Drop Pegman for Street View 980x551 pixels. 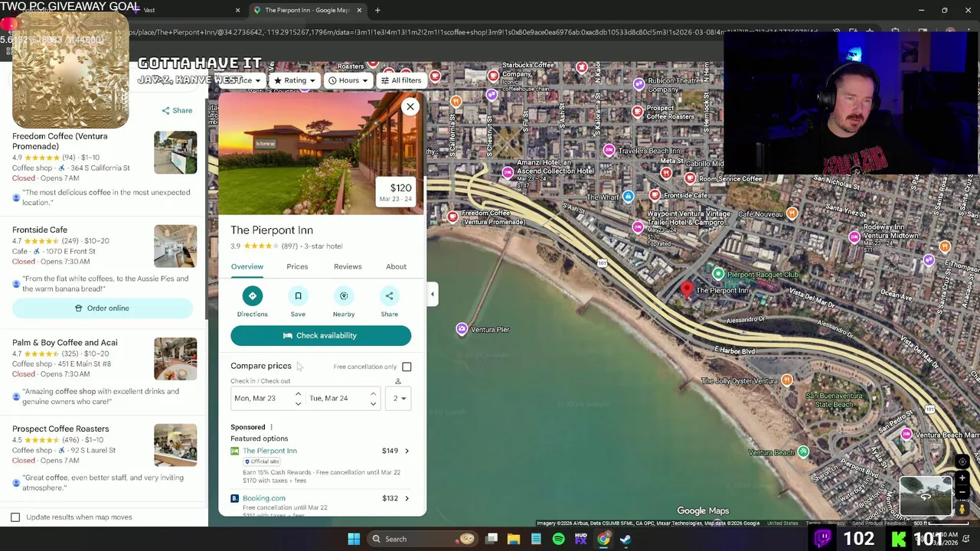pyautogui.click(x=962, y=508)
